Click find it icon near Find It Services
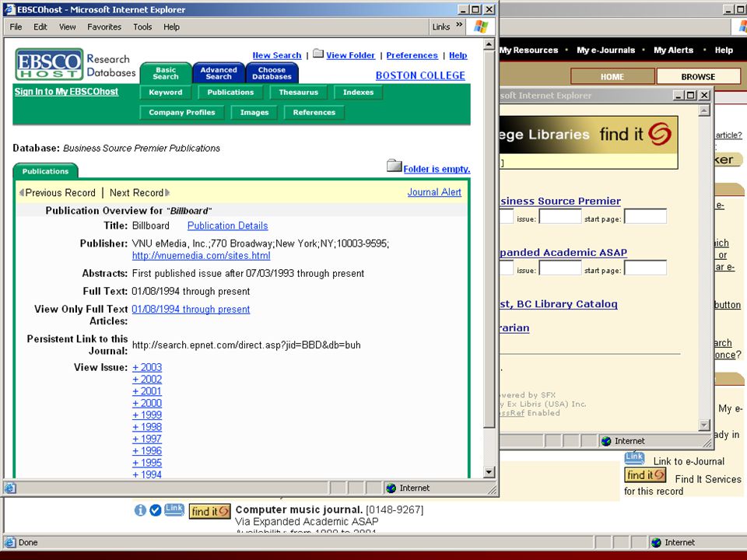The width and height of the screenshot is (747, 560). (645, 475)
